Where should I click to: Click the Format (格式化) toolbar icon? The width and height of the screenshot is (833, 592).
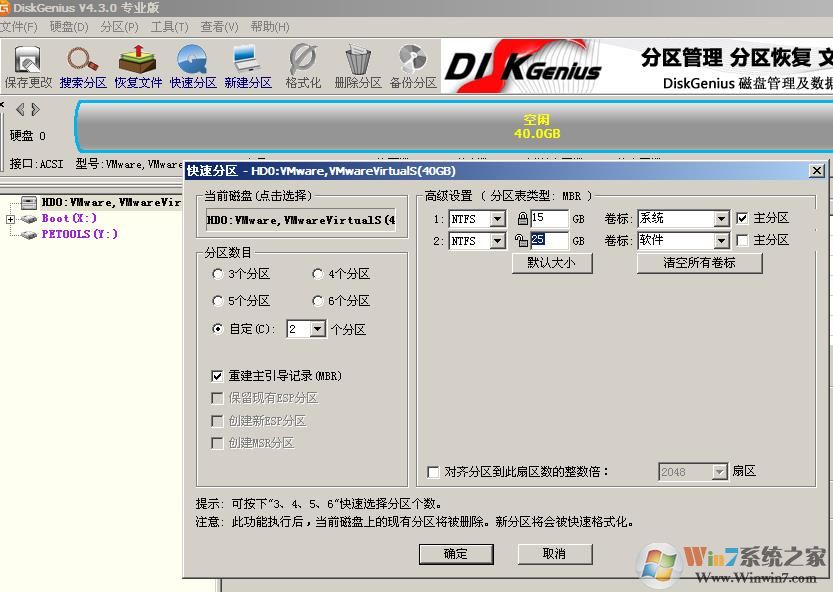point(303,67)
